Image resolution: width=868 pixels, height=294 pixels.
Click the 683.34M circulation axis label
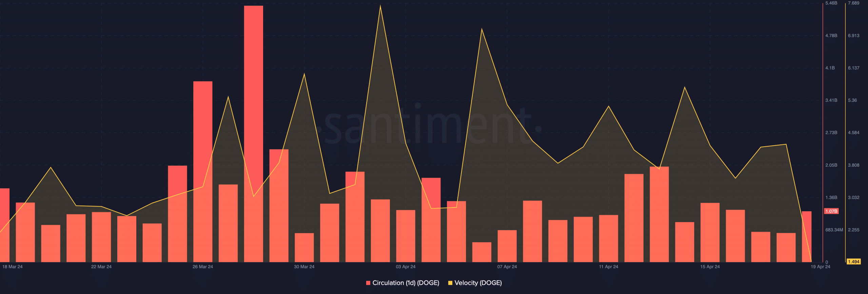834,230
